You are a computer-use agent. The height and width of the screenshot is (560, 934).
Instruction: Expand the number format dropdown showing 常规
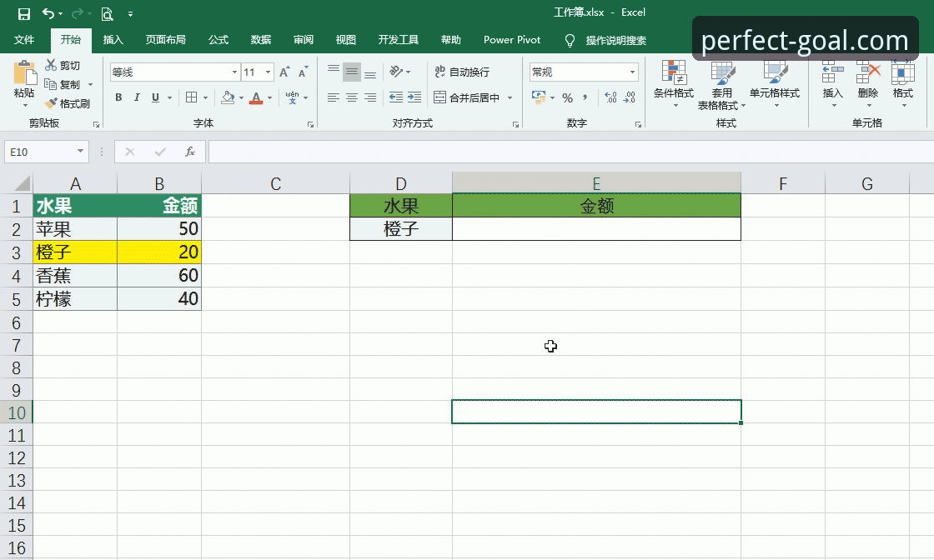(632, 72)
